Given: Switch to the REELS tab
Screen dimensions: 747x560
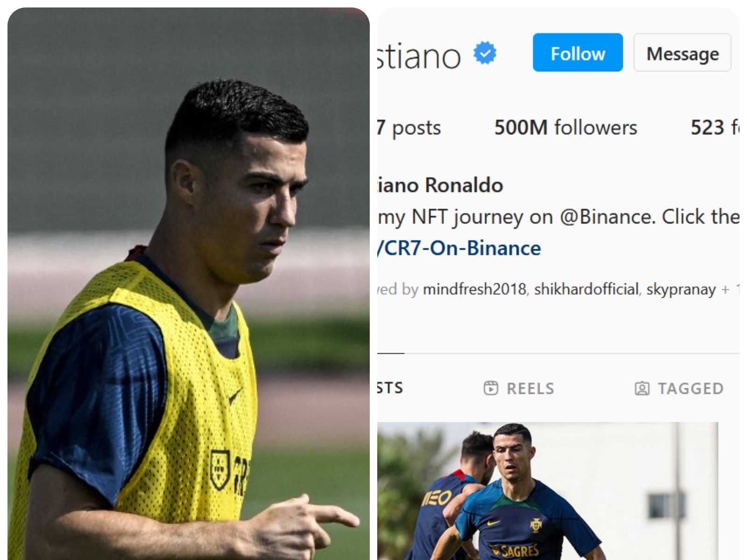Looking at the screenshot, I should [x=519, y=388].
